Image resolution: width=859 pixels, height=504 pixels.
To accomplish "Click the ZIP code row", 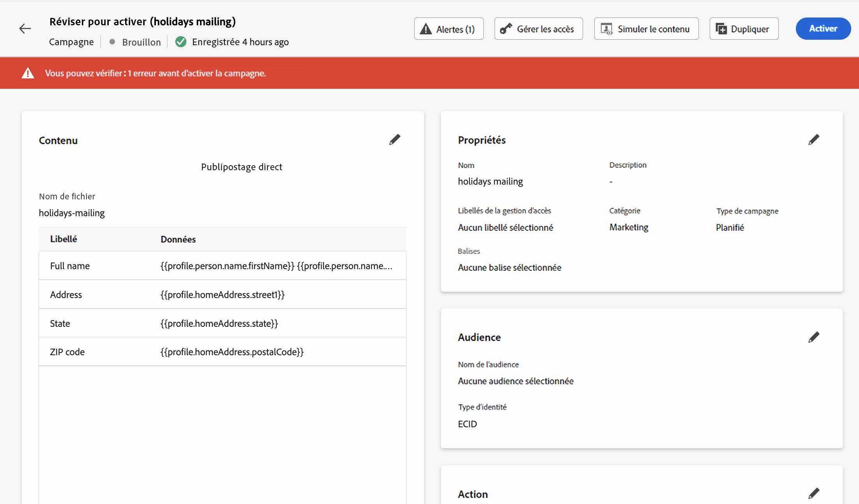I will tap(222, 352).
